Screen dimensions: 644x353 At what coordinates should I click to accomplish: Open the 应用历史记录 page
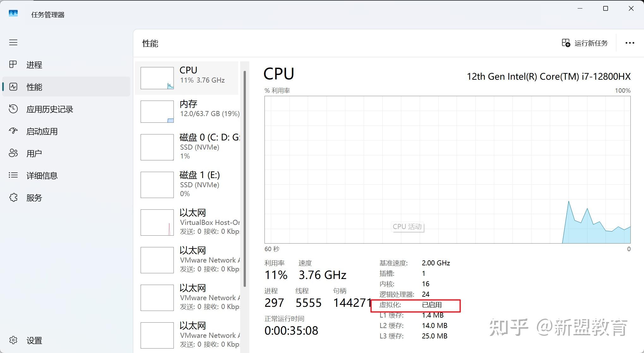tap(50, 109)
